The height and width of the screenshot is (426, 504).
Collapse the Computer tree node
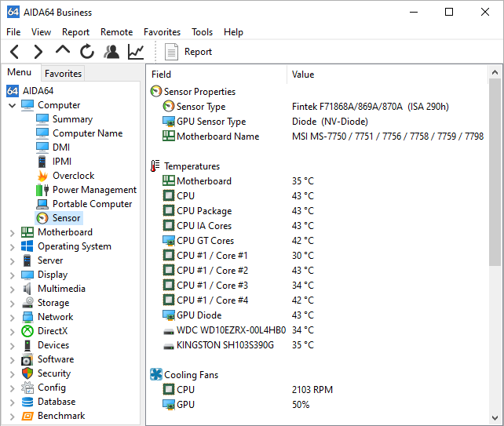click(x=13, y=105)
